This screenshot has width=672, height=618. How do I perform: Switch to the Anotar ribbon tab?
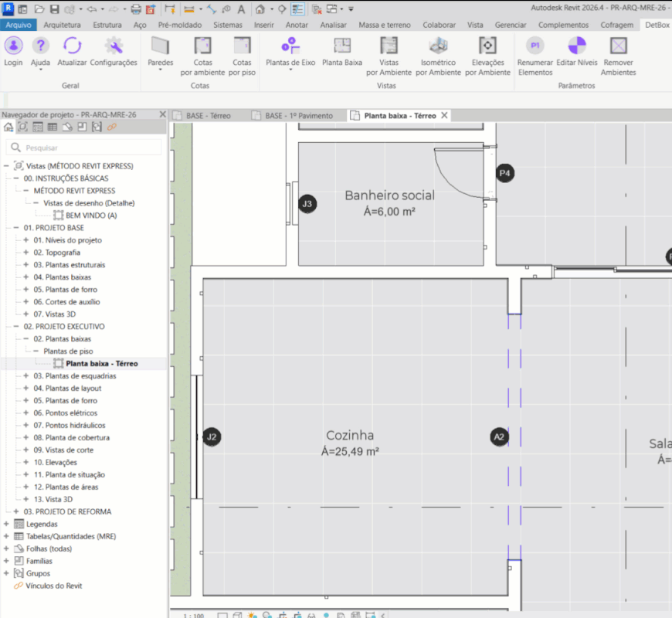click(297, 25)
